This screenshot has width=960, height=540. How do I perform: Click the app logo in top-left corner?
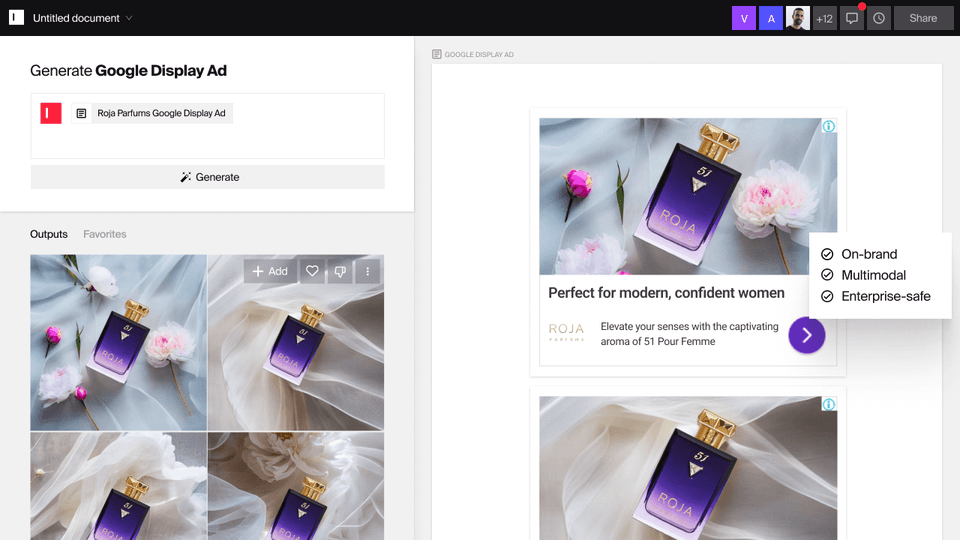(17, 18)
